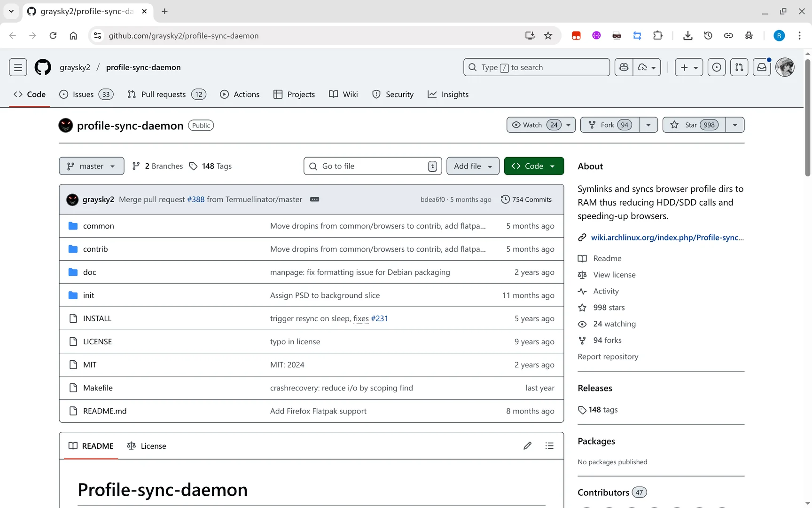812x508 pixels.
Task: Click the Report repository link
Action: pyautogui.click(x=608, y=357)
